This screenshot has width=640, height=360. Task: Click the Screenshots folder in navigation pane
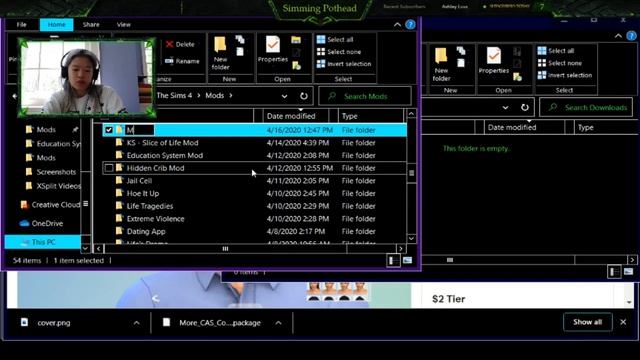click(51, 172)
